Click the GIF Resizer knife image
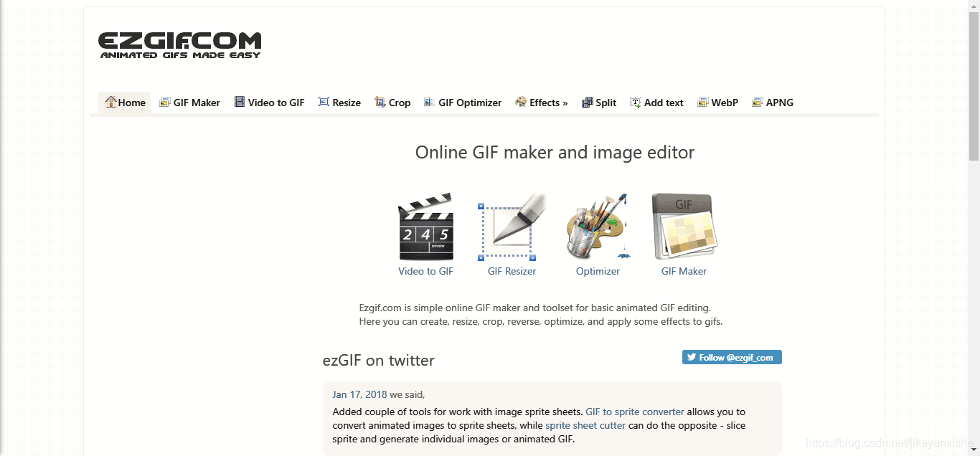The height and width of the screenshot is (456, 980). pyautogui.click(x=512, y=227)
